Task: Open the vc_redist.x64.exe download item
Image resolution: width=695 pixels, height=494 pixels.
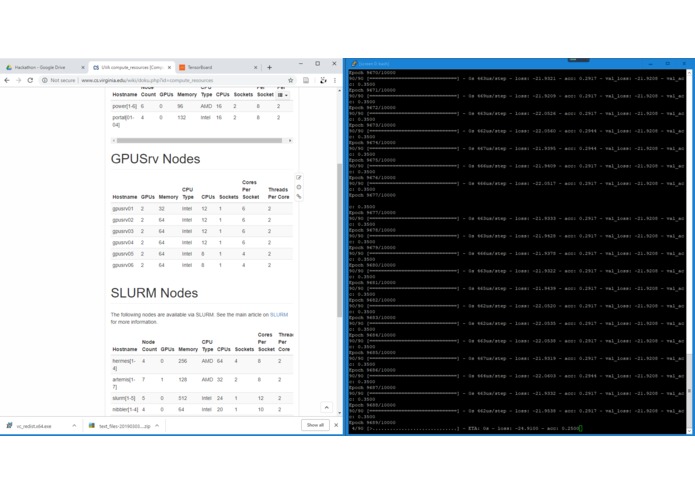Action: (x=34, y=426)
